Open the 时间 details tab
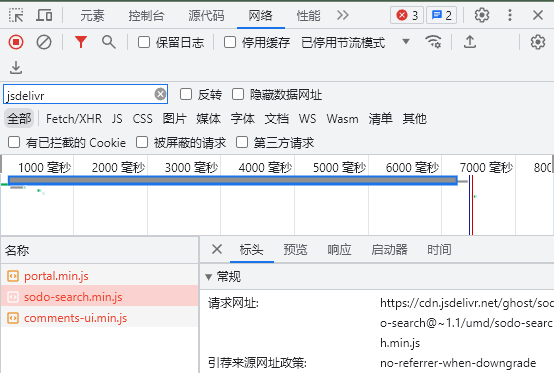This screenshot has height=373, width=554. (439, 250)
